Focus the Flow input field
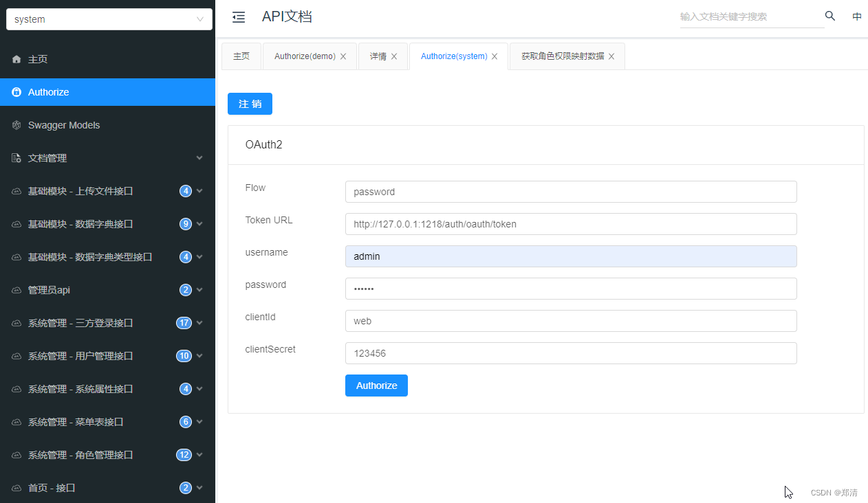Image resolution: width=868 pixels, height=503 pixels. coord(571,192)
